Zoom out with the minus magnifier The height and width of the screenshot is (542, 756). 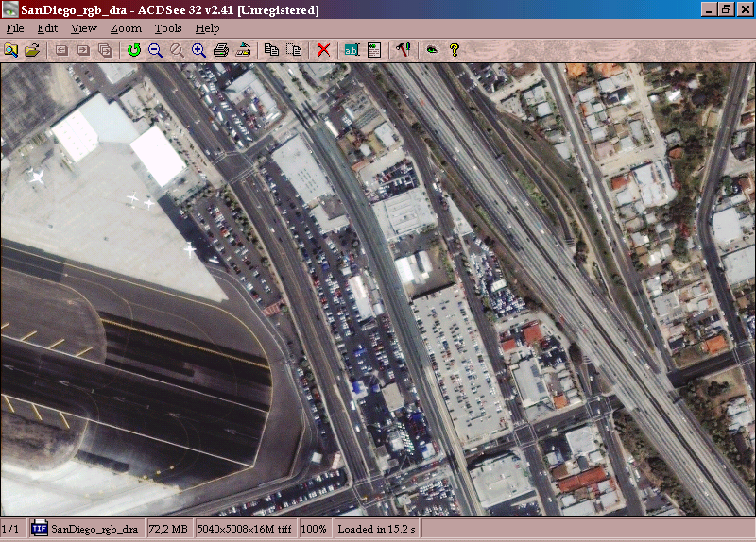coord(155,50)
